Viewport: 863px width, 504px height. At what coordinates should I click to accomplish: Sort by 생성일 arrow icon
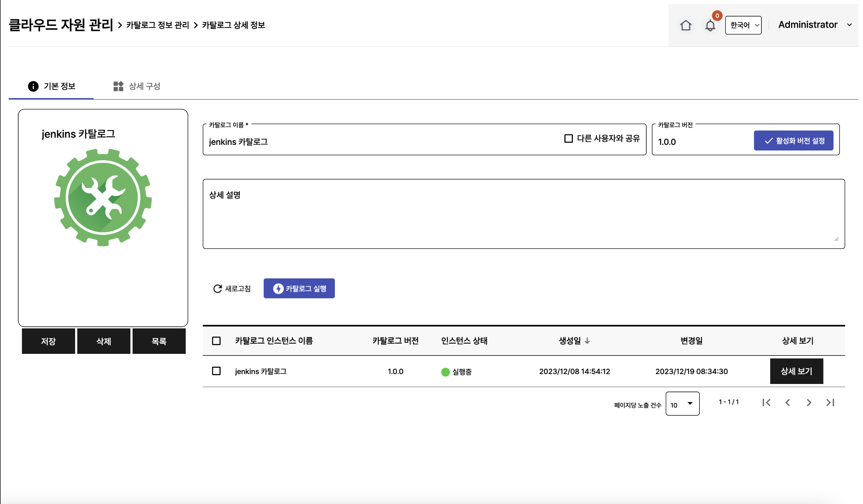[x=587, y=341]
